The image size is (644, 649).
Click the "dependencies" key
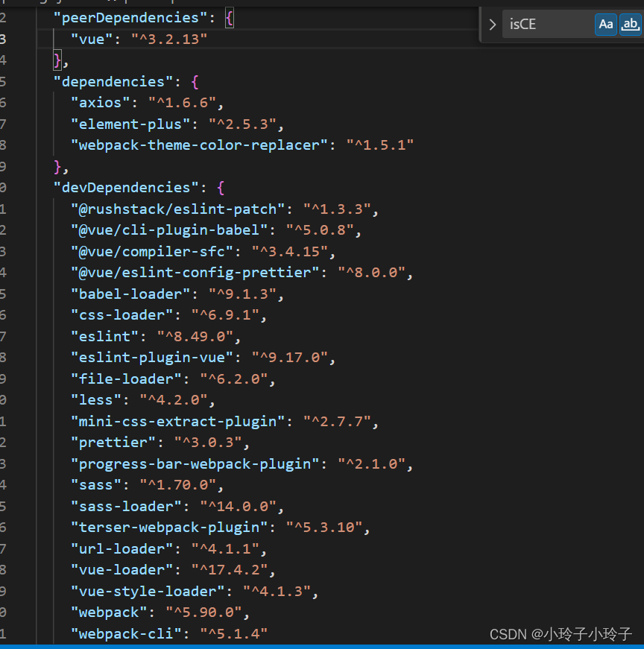113,82
